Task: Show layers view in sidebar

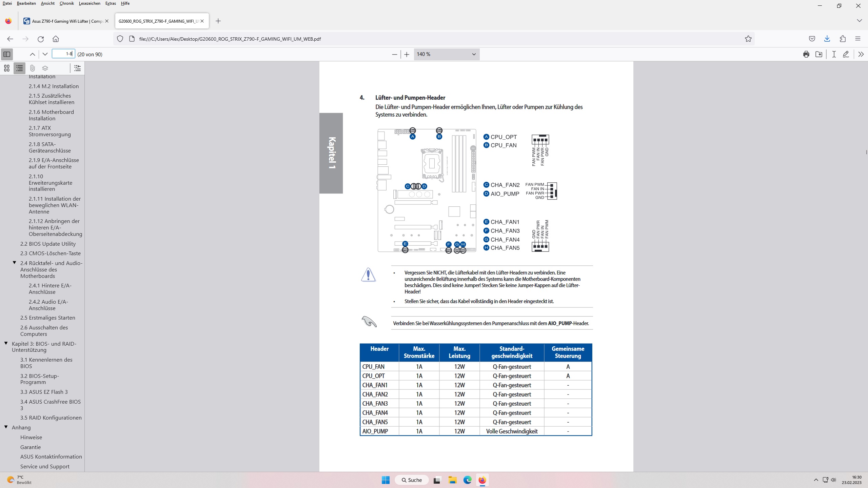Action: (45, 68)
